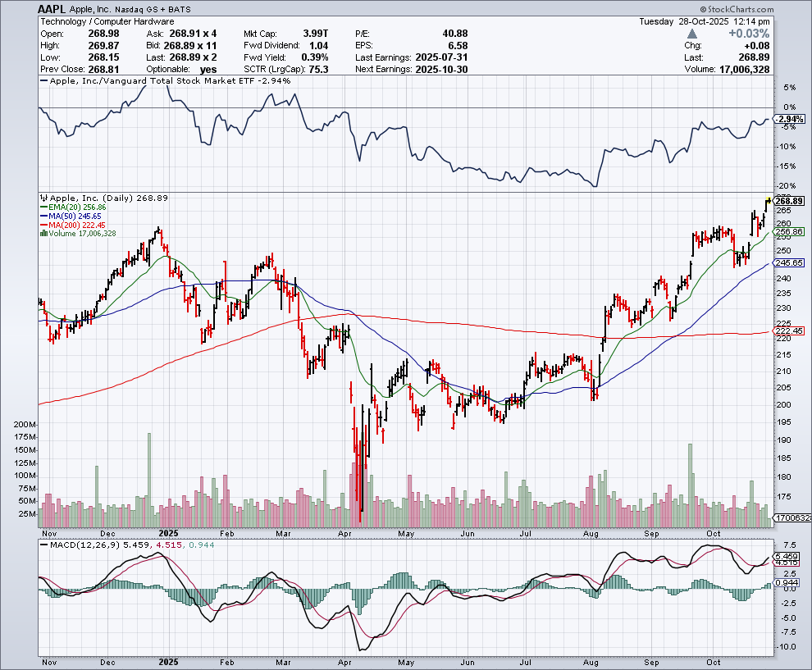The width and height of the screenshot is (812, 670).
Task: Click the green EMA(20) legend line marker
Action: [x=43, y=208]
